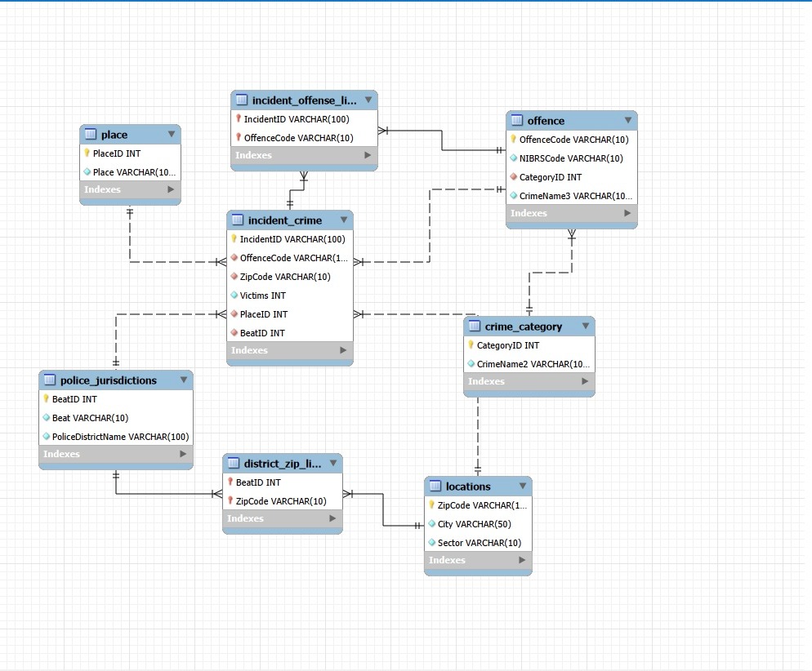The image size is (812, 671).
Task: Select the police_jurisdictions table title
Action: [x=108, y=380]
